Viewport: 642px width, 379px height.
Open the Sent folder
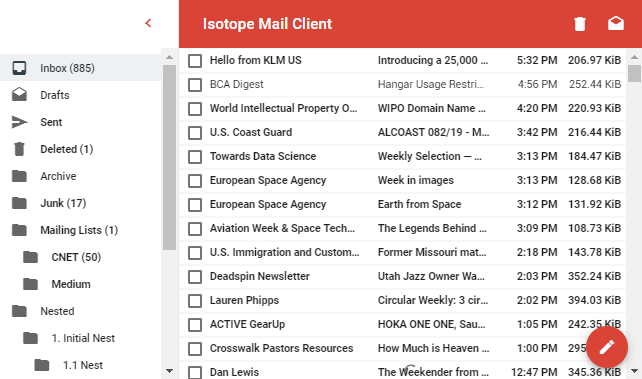81,122
